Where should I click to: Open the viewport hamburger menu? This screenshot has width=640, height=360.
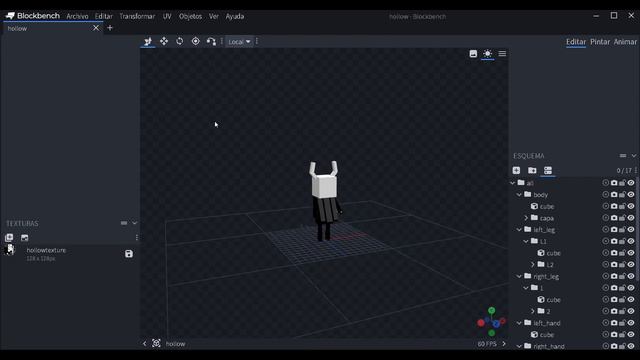[x=502, y=53]
